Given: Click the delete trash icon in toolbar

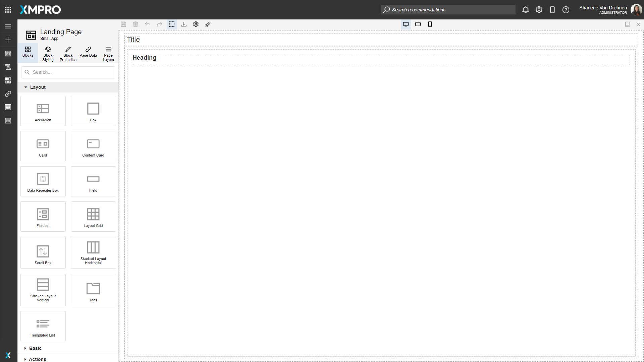Looking at the screenshot, I should tap(136, 24).
